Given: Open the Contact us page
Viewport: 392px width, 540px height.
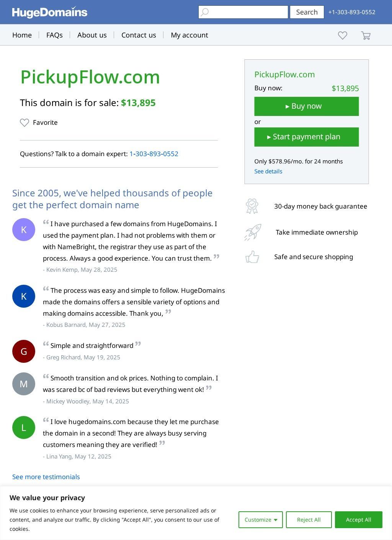Looking at the screenshot, I should [139, 35].
